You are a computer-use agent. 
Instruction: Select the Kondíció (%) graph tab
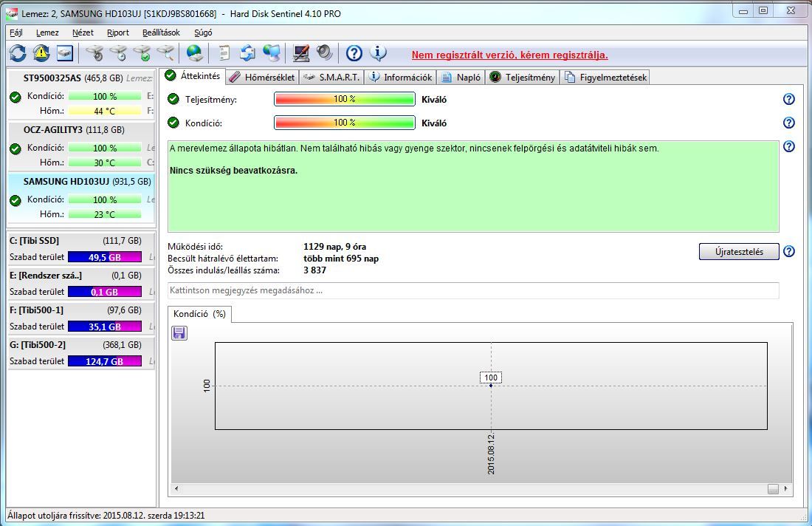point(199,314)
